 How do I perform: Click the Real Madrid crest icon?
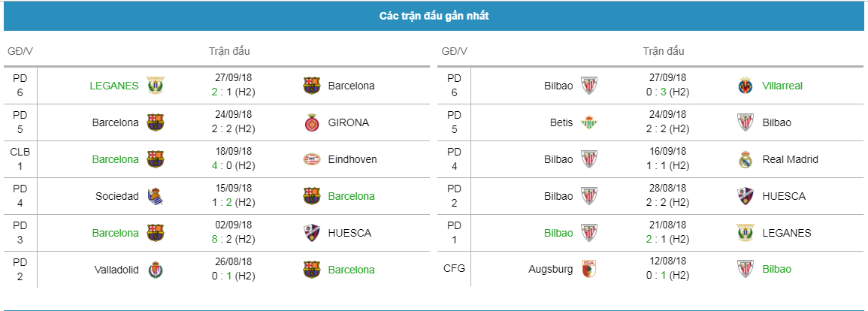click(x=746, y=159)
